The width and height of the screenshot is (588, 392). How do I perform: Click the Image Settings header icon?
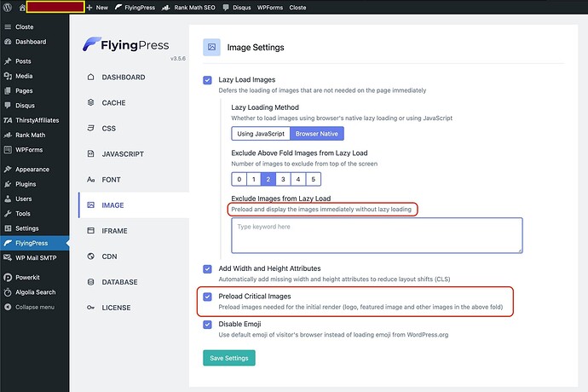click(x=211, y=47)
